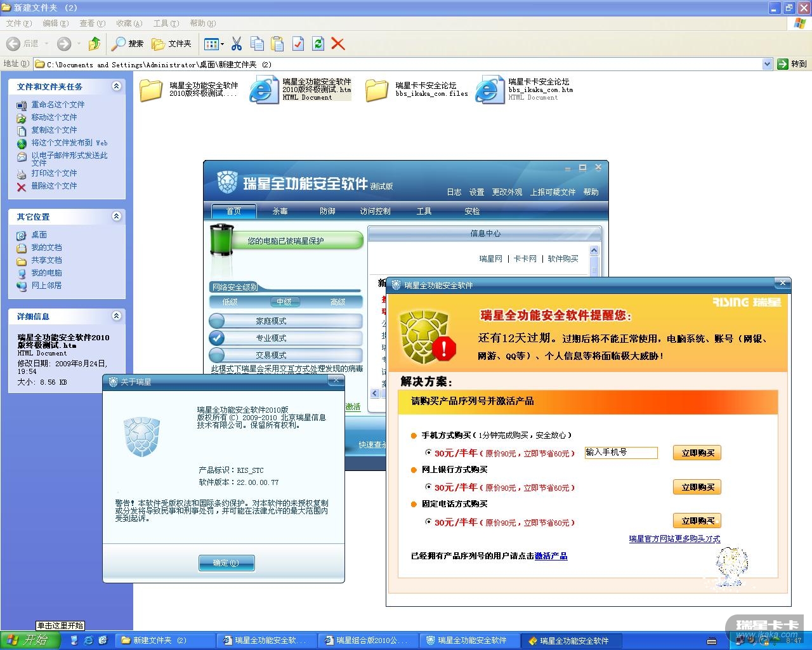Select the bbs_ikaka_com.htm file icon
The image size is (812, 650).
pyautogui.click(x=490, y=90)
